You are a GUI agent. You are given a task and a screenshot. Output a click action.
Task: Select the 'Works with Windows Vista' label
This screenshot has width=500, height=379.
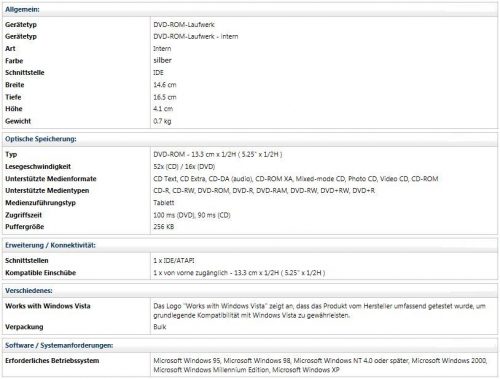coord(48,306)
